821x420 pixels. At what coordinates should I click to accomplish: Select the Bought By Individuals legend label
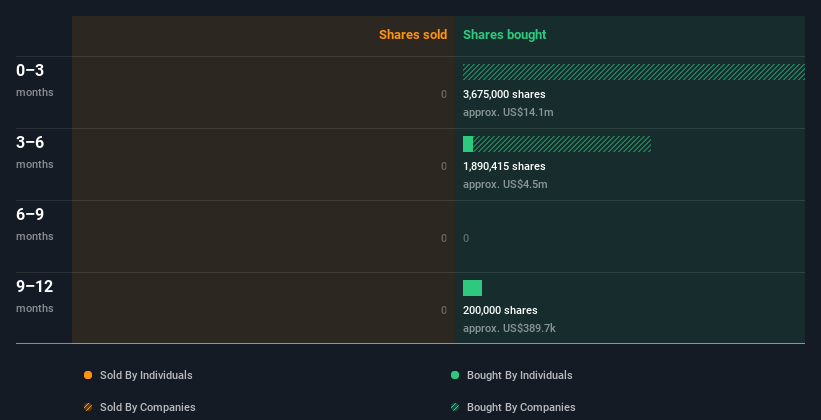(x=519, y=375)
